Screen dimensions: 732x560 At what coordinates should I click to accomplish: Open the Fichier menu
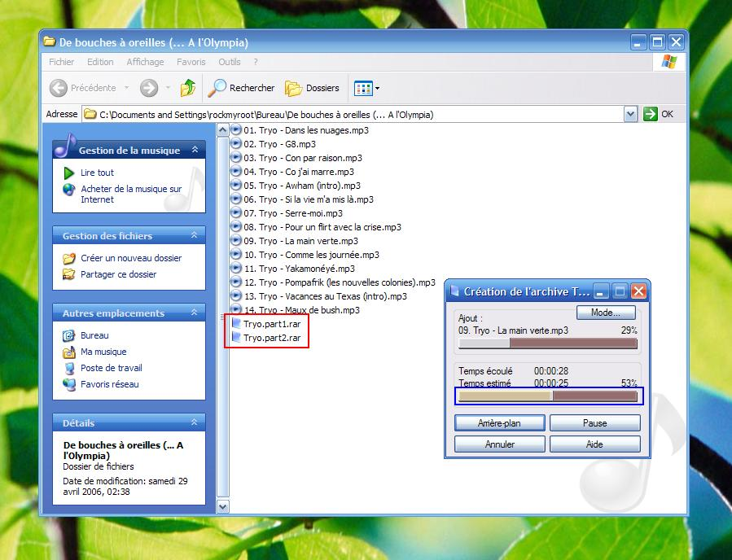click(61, 62)
